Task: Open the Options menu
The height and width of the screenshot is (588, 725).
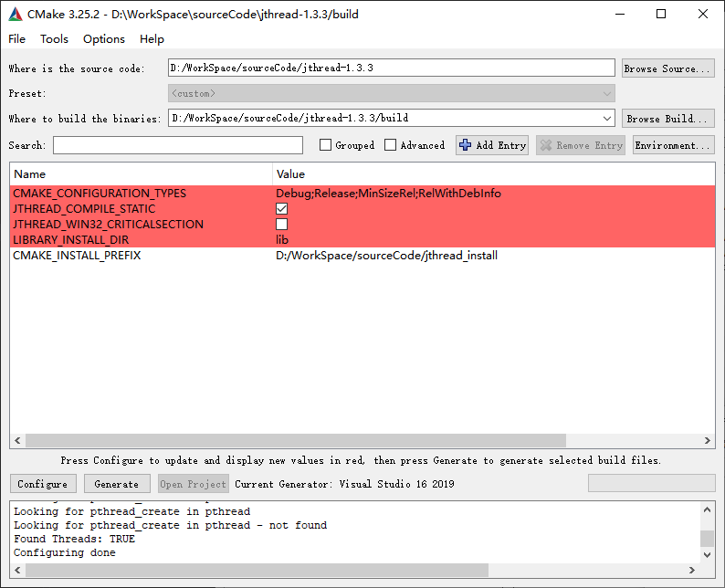Action: pos(104,39)
